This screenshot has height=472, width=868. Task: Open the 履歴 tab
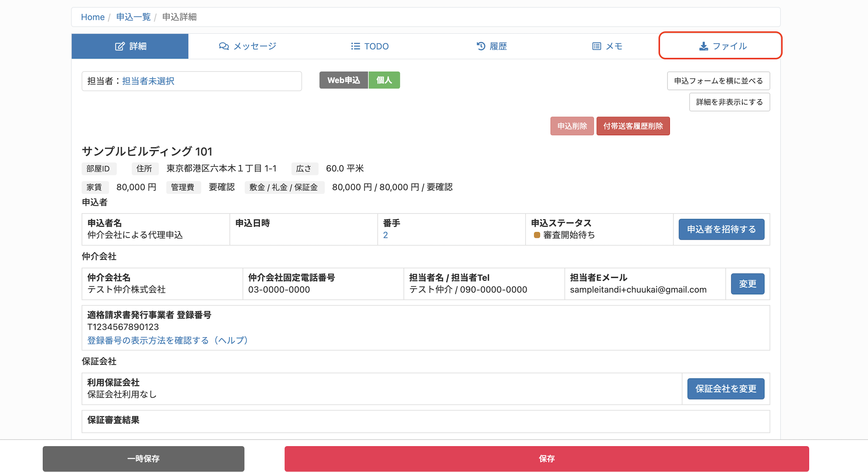coord(492,46)
